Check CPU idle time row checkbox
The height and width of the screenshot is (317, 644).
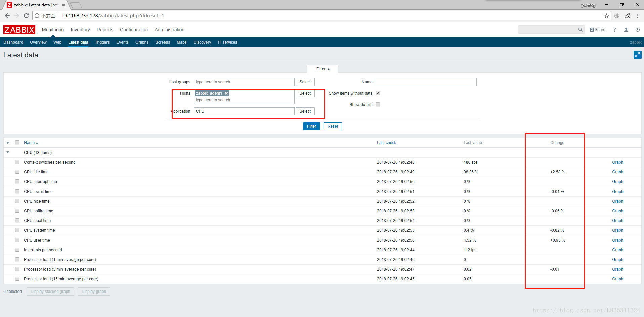(17, 172)
